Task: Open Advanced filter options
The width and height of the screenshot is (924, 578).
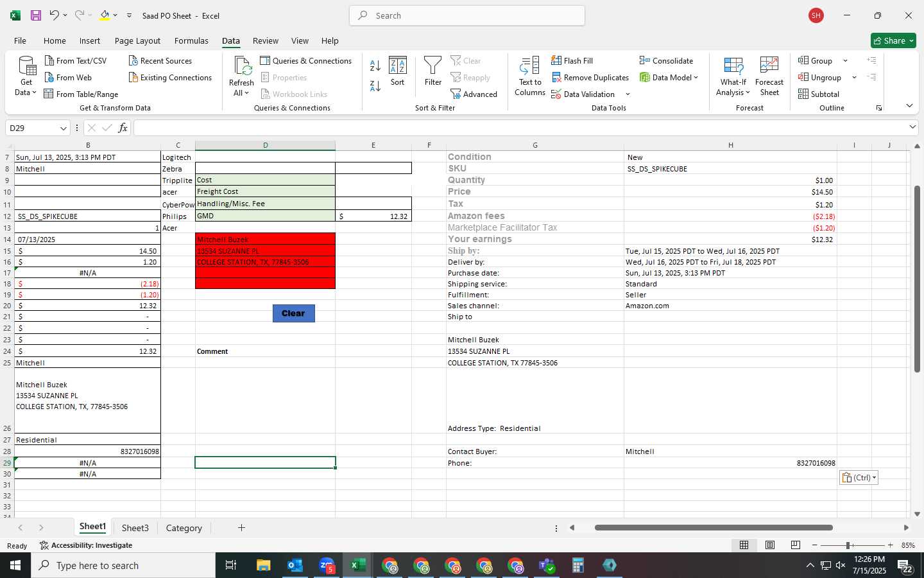Action: 474,94
